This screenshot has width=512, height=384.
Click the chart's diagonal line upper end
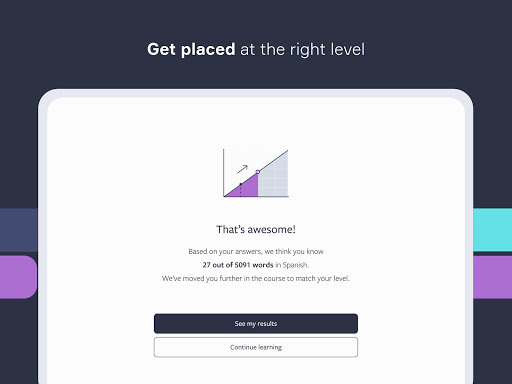pyautogui.click(x=287, y=151)
